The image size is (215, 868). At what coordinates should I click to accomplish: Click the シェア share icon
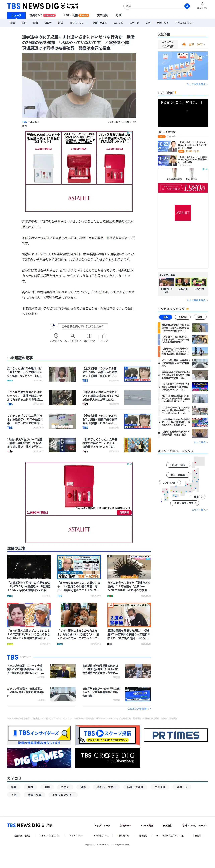click(104, 336)
